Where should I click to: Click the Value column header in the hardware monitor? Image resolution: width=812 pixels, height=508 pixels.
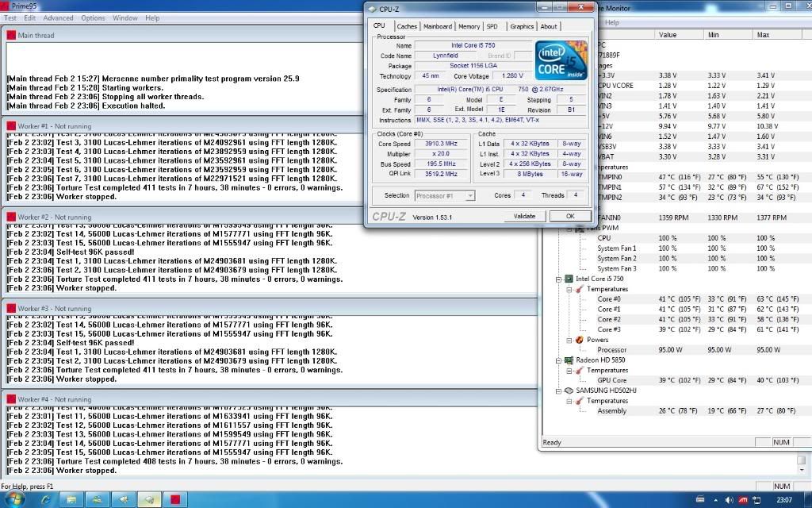tap(679, 35)
